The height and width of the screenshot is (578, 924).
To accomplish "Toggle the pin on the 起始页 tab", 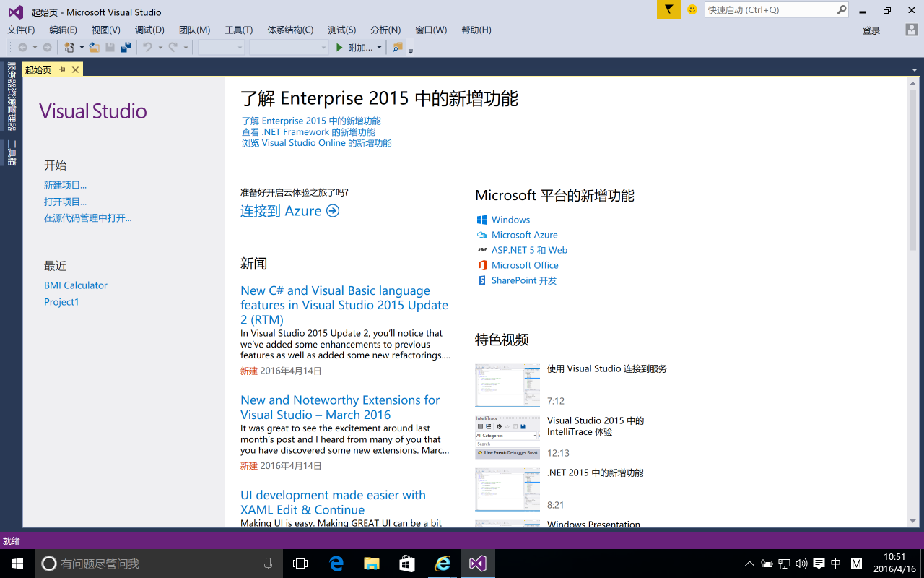I will (x=62, y=70).
